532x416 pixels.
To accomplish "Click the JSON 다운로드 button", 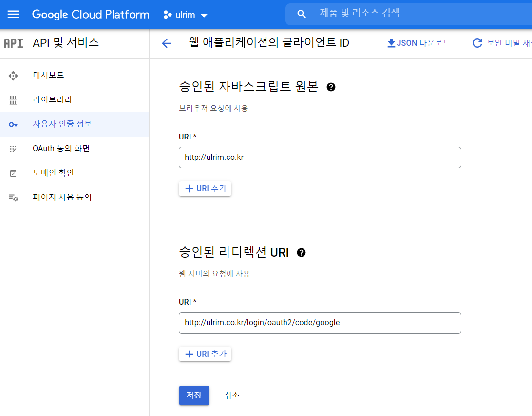I will pyautogui.click(x=418, y=43).
